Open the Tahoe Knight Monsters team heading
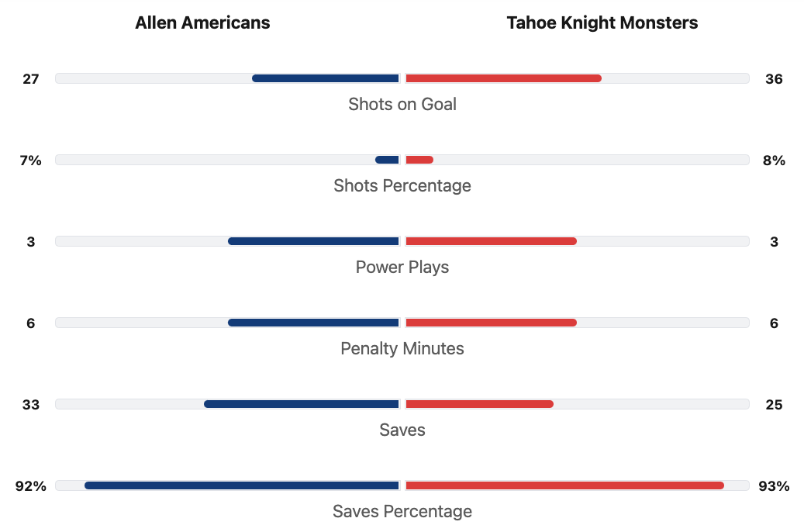 (x=602, y=23)
